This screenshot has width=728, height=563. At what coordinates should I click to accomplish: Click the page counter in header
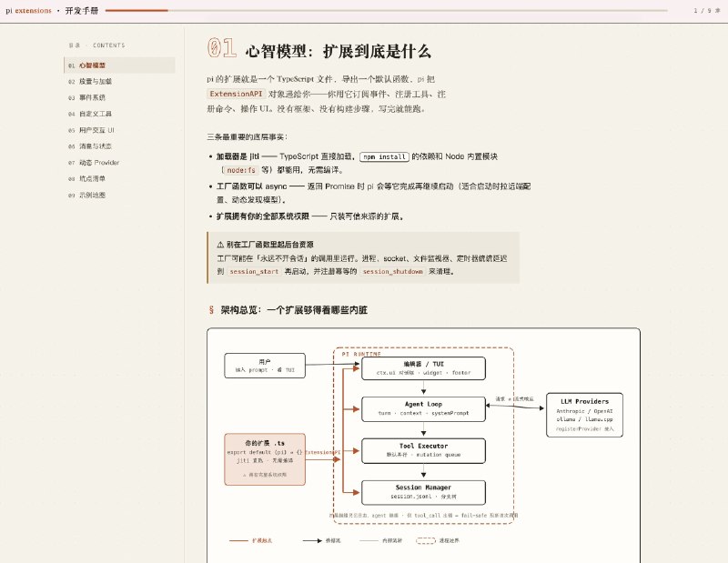coord(706,11)
